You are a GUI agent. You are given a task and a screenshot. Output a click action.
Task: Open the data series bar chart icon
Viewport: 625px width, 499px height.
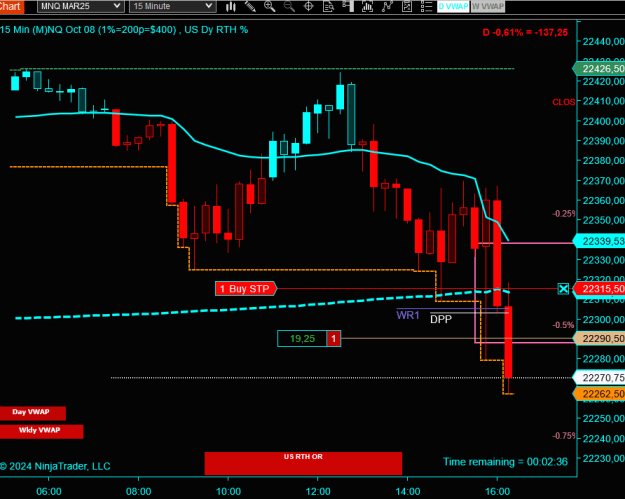367,6
